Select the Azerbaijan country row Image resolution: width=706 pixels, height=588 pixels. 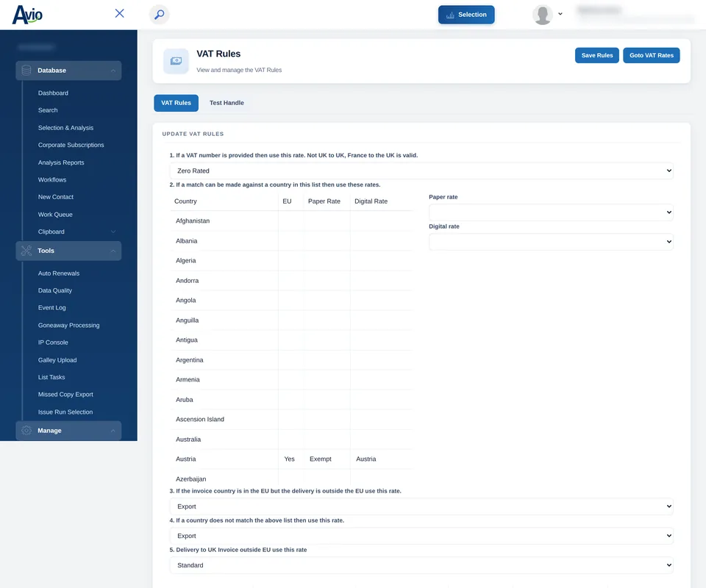291,478
